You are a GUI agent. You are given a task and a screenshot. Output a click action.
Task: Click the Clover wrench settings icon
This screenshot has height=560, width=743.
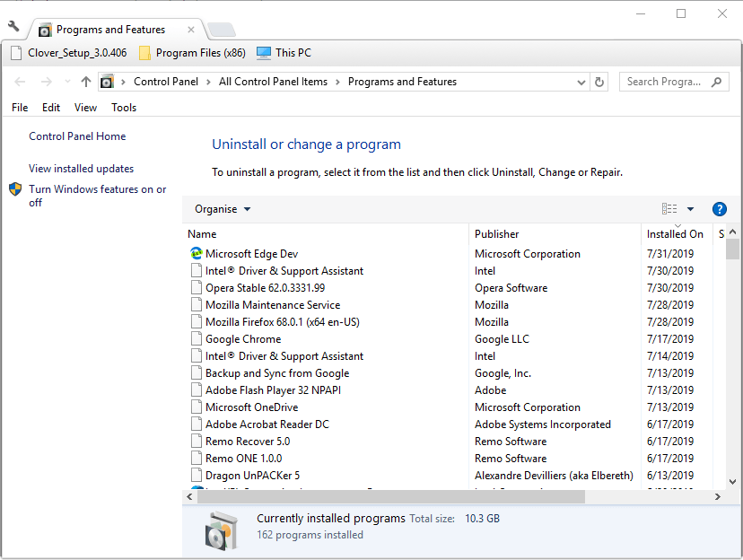(13, 27)
